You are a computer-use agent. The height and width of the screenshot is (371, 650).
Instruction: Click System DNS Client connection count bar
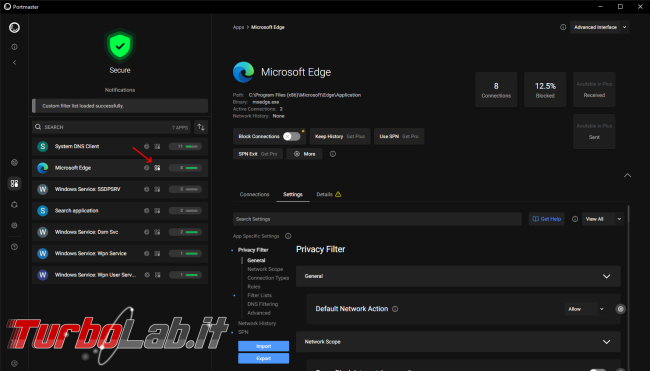click(185, 146)
